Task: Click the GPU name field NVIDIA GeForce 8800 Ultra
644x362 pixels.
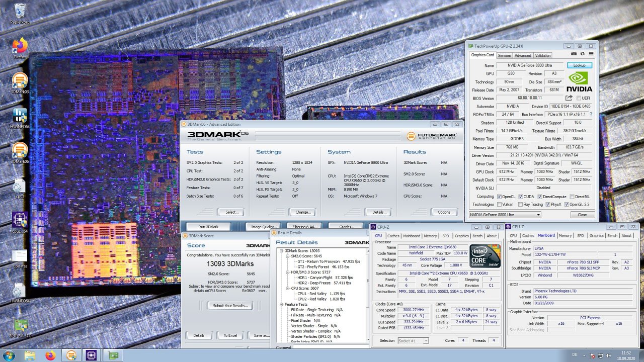Action: click(x=530, y=65)
